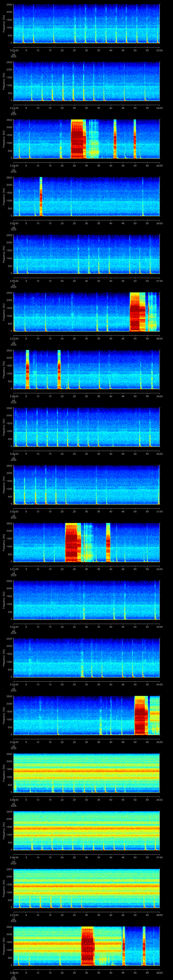Screen dimensions: 173x980
Task: Click the 25:00 time axis label
Action: pyautogui.click(x=160, y=166)
